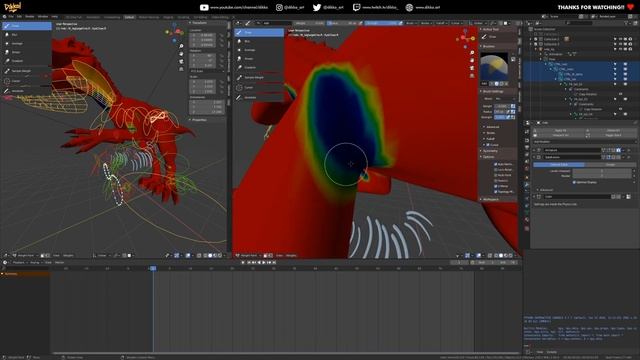Open the File menu
Viewport: 640px width, 360px height.
11,17
